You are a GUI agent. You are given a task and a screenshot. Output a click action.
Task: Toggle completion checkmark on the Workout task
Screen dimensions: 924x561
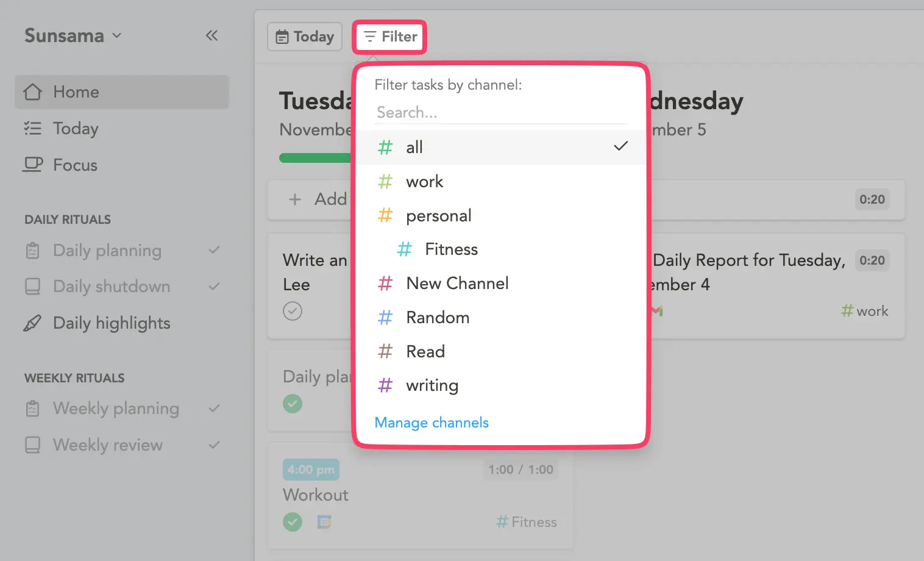click(x=293, y=522)
